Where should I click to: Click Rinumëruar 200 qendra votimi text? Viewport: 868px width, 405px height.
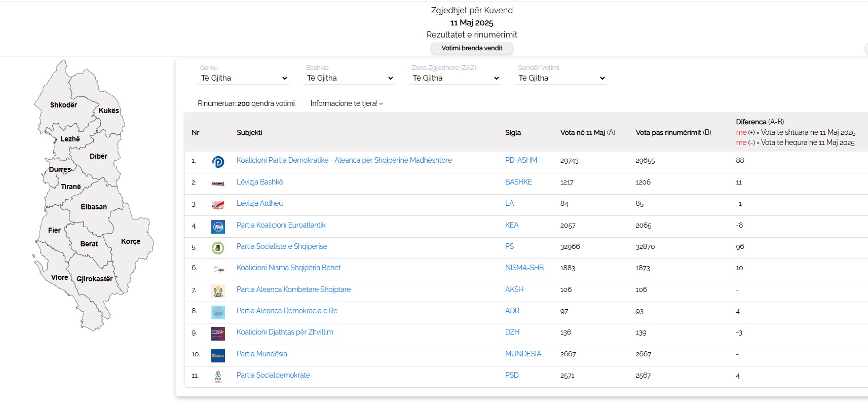coord(247,103)
